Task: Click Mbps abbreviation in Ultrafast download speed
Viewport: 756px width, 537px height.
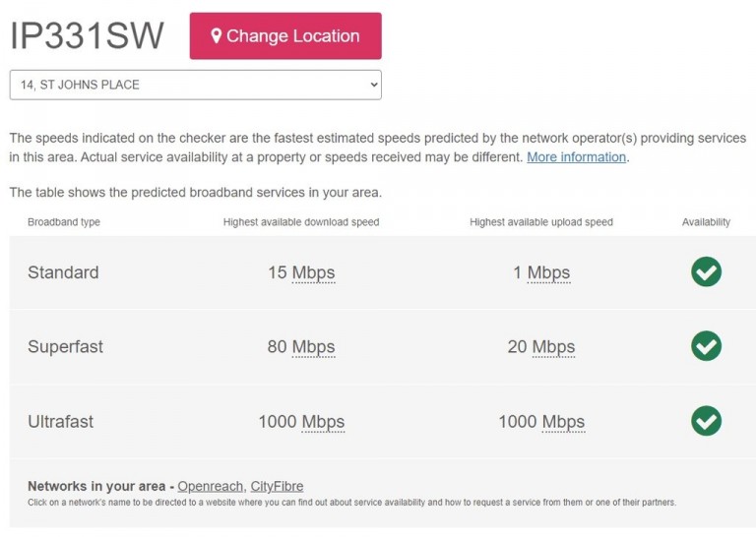Action: [323, 422]
